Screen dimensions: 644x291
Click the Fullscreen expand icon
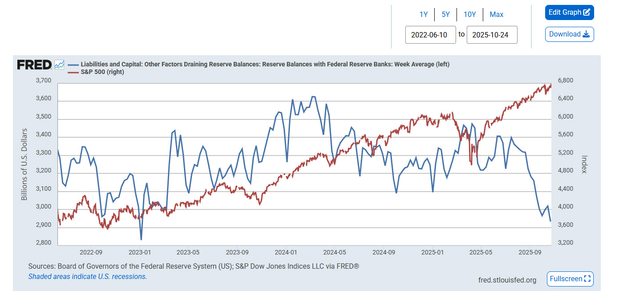tap(587, 279)
